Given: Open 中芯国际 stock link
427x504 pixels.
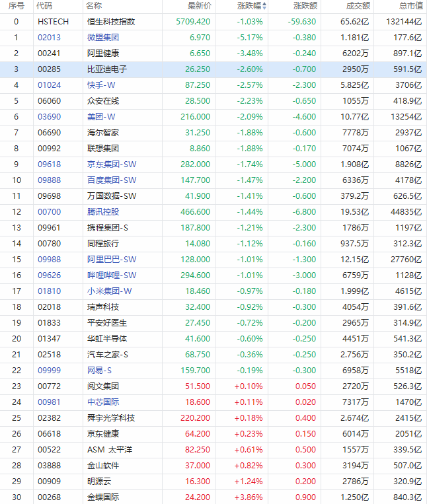Looking at the screenshot, I should pos(103,402).
